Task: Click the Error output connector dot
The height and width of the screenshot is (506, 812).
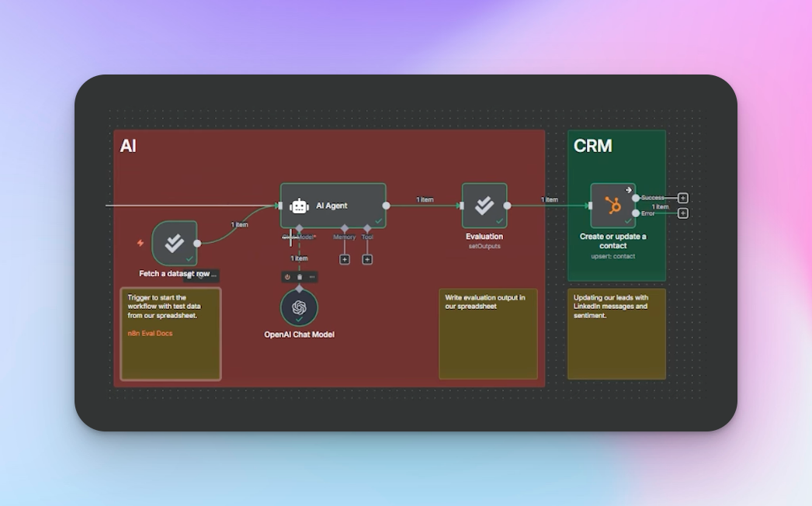Action: 636,213
